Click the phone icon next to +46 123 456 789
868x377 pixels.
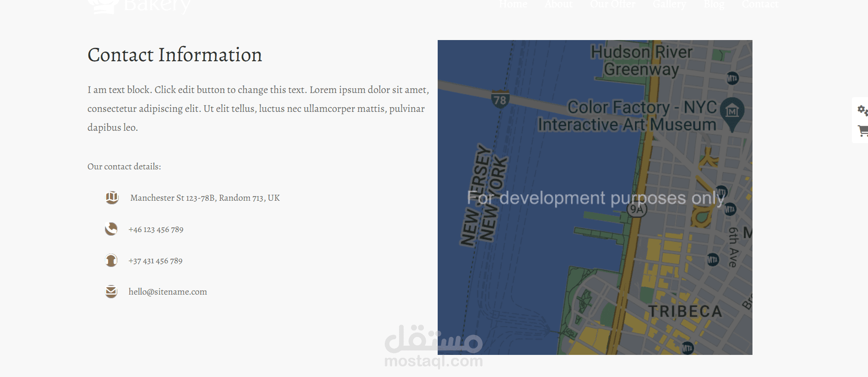(x=111, y=229)
